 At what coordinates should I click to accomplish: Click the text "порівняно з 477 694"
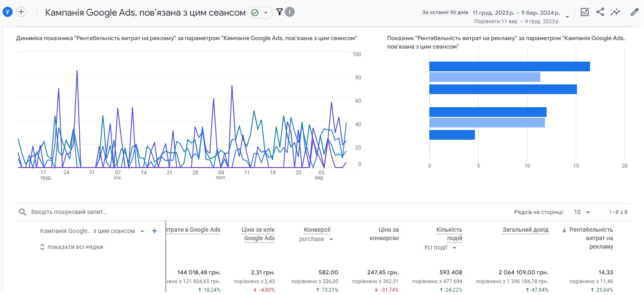tap(437, 281)
